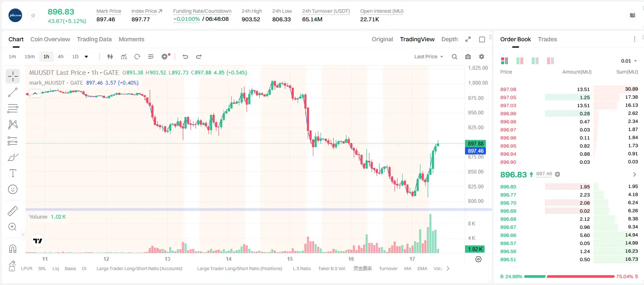
Task: Click the buy/sell ratio bar
Action: 569,276
